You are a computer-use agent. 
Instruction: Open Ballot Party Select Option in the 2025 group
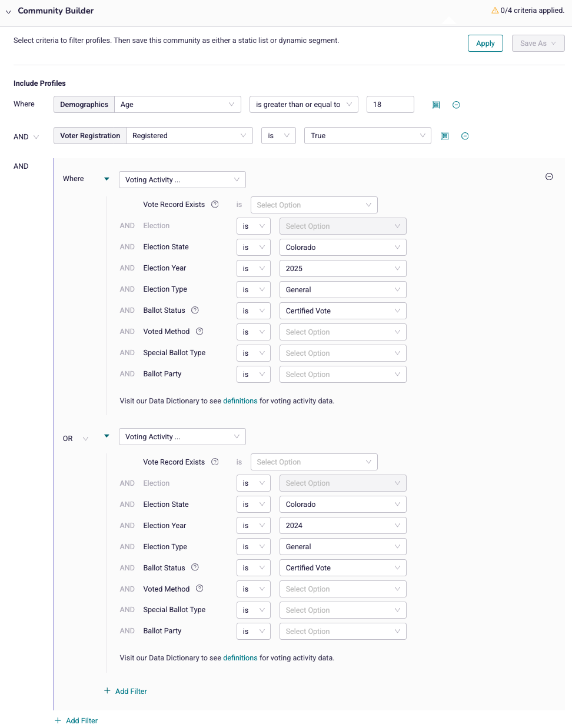343,375
